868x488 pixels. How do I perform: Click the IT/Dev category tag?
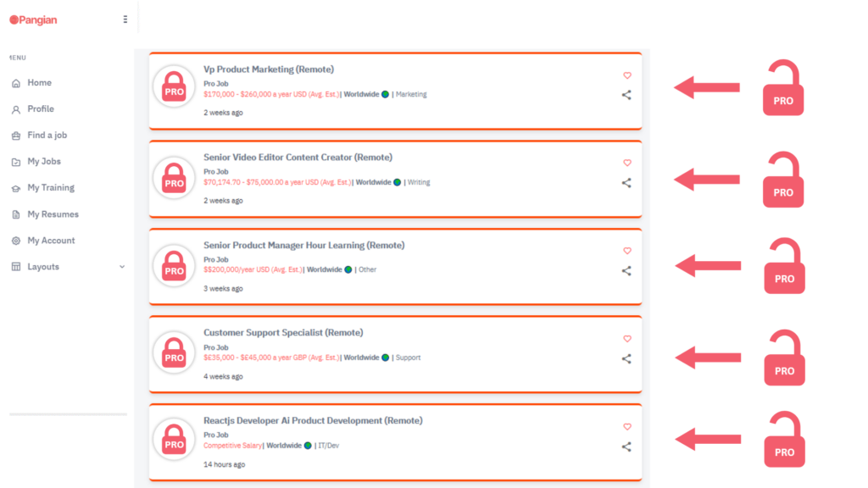click(328, 446)
